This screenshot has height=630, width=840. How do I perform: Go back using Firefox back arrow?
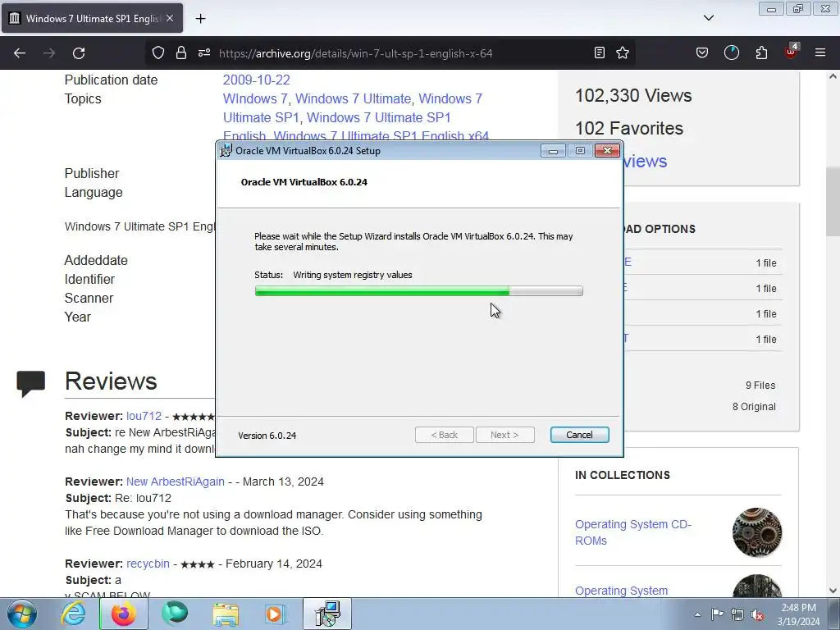pyautogui.click(x=20, y=53)
